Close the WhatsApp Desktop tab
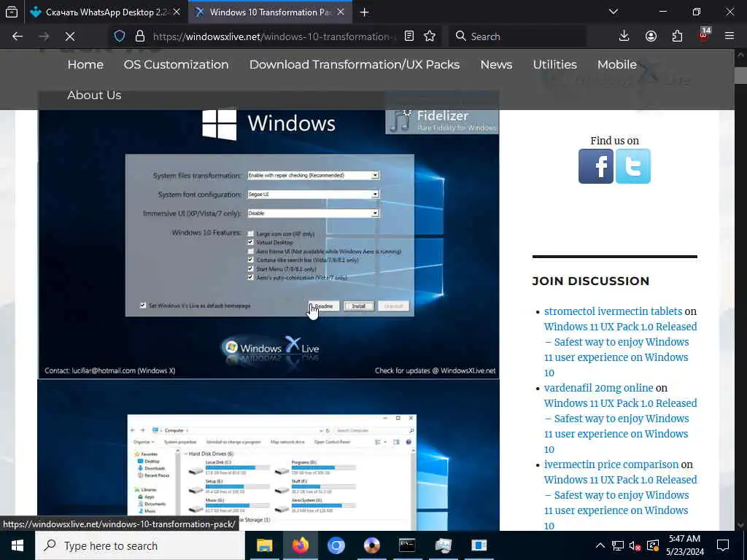747x560 pixels. [x=177, y=12]
